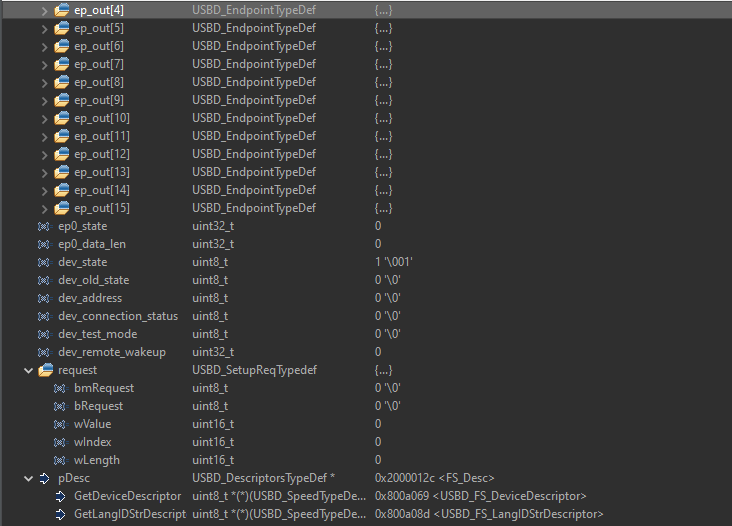Viewport: 732px width, 526px height.
Task: Click the dev_remote_wakeup uint32_t type
Action: (213, 352)
